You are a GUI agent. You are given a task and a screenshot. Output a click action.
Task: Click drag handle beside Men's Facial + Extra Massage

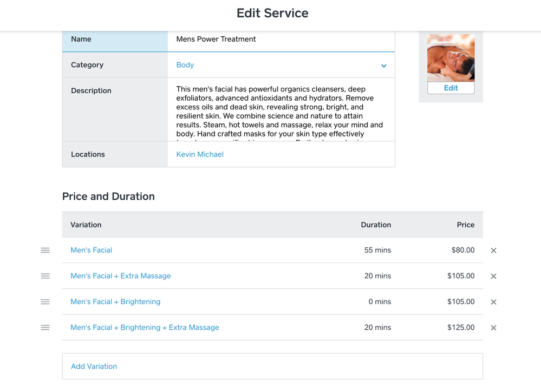click(45, 276)
